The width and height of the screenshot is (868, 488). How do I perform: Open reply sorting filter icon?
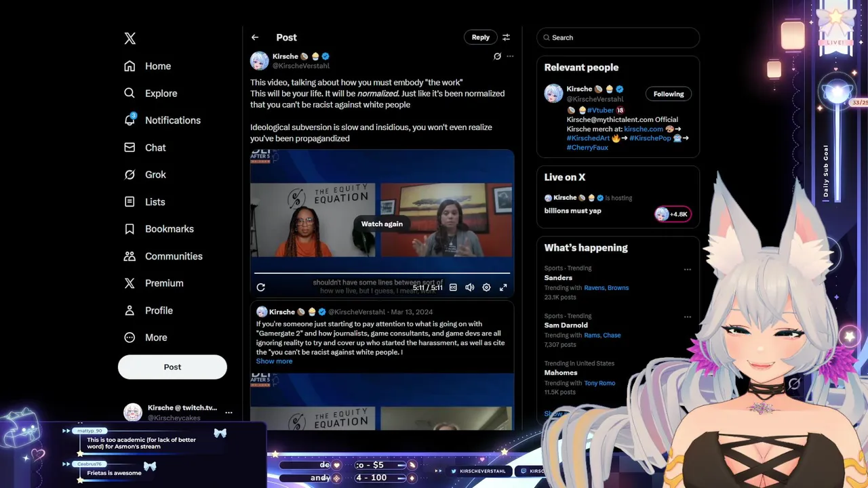[506, 37]
